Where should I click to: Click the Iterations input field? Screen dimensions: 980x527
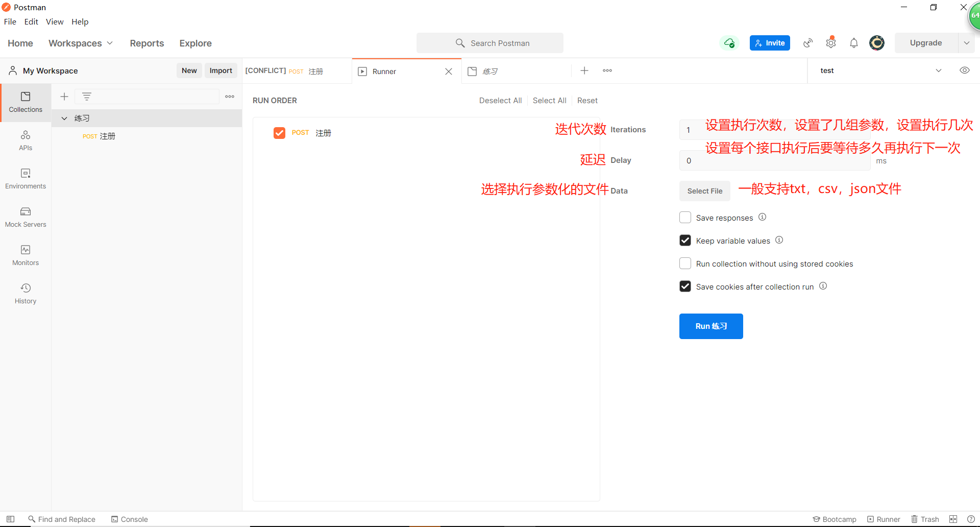[774, 130]
